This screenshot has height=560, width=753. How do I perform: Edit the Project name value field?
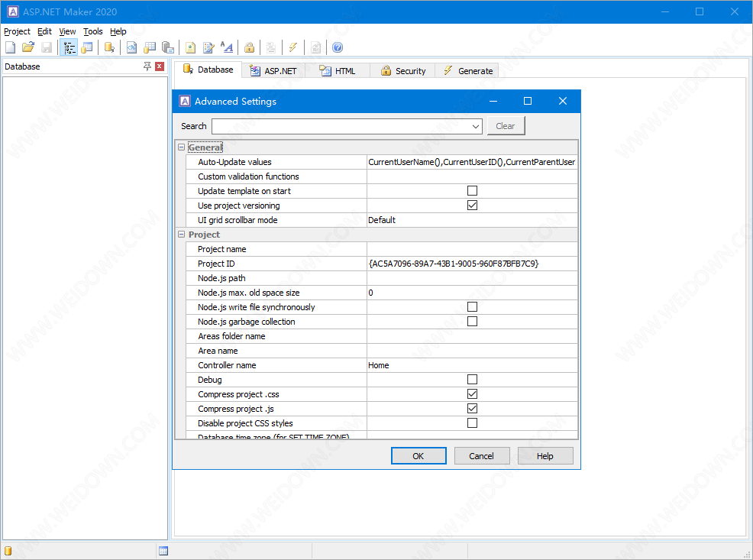pyautogui.click(x=472, y=249)
